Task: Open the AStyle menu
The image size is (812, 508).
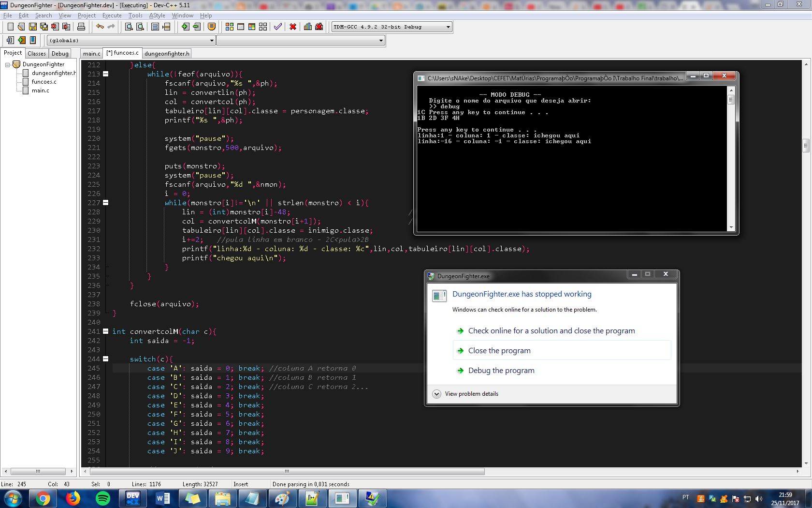Action: click(x=157, y=15)
